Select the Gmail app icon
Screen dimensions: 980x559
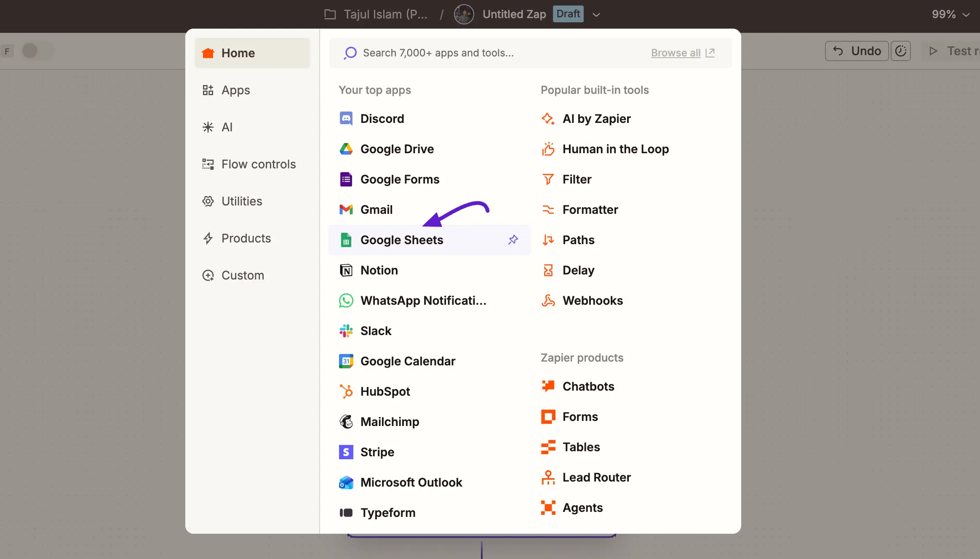coord(346,210)
